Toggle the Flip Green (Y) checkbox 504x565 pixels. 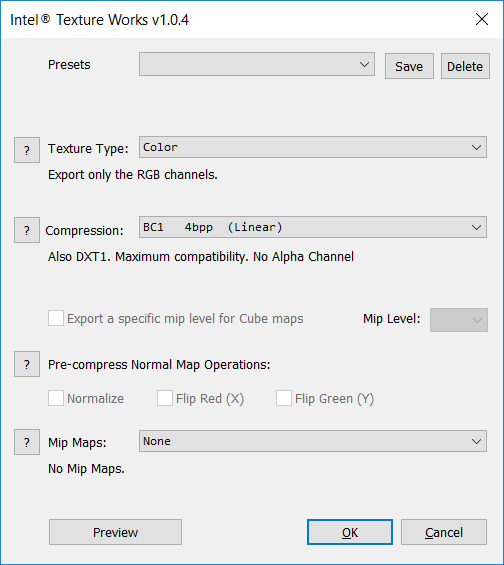(284, 398)
